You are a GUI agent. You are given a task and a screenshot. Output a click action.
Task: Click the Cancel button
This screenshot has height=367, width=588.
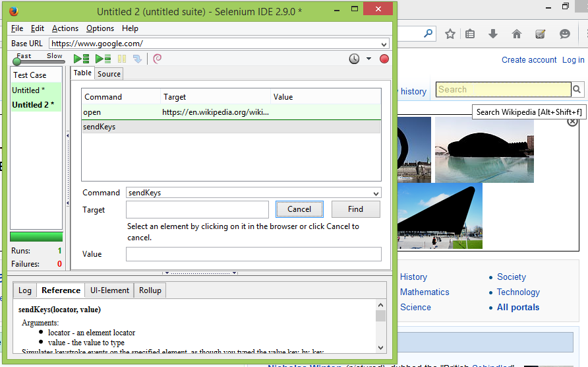pos(299,209)
